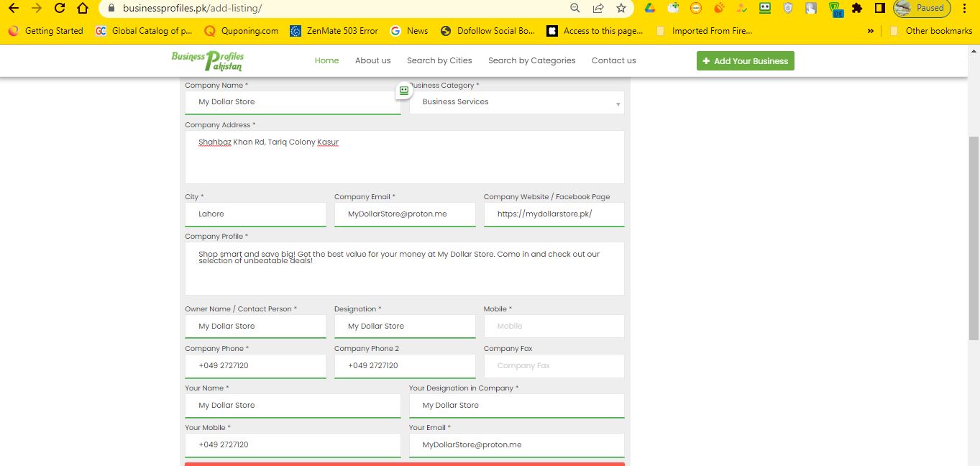Click the hand-pointer extension icon
Image resolution: width=980 pixels, height=466 pixels.
pos(811,9)
